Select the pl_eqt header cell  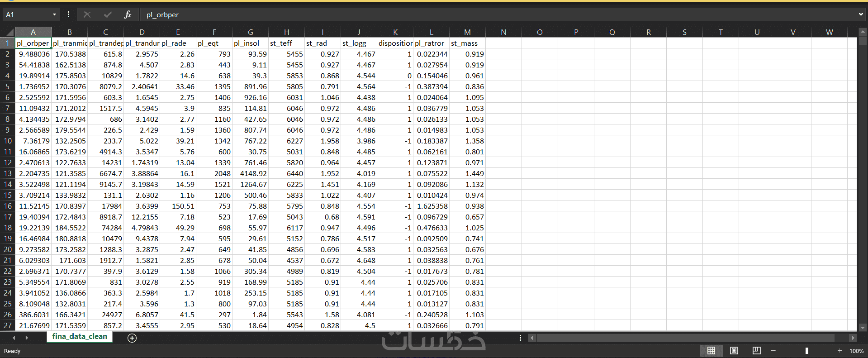214,43
